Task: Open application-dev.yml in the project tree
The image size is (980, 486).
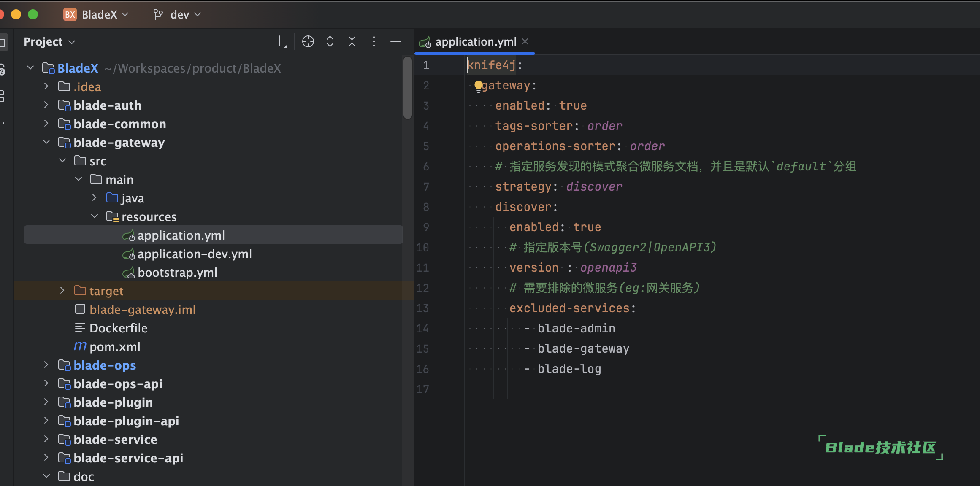Action: (x=194, y=254)
